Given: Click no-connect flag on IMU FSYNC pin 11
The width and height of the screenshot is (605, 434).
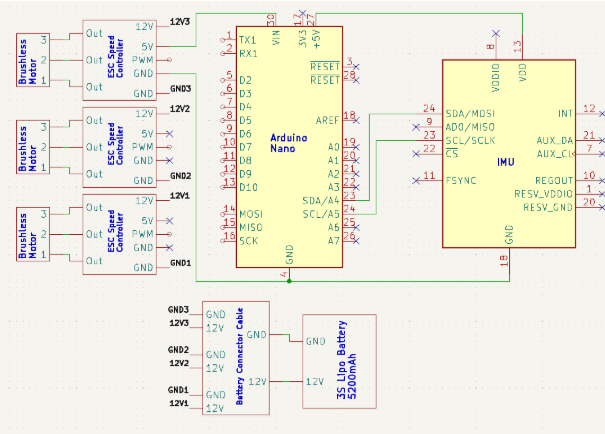Looking at the screenshot, I should tap(416, 181).
